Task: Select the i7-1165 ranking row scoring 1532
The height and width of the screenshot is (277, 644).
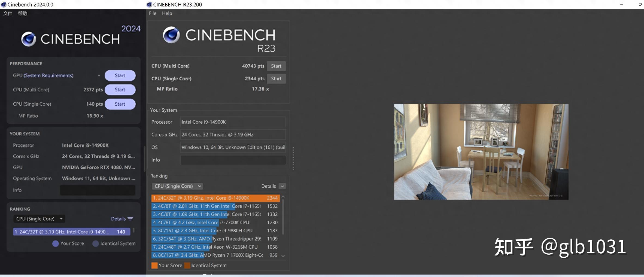Action: 215,206
